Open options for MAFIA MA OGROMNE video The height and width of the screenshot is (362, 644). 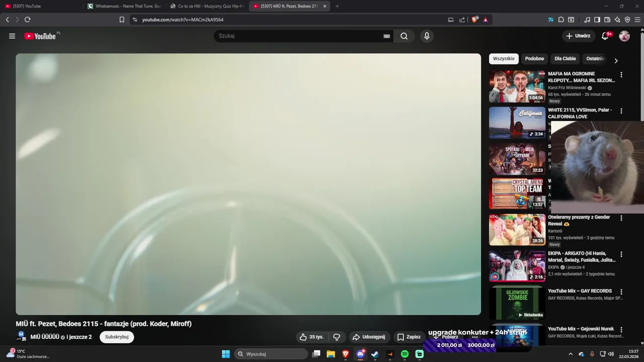tap(621, 74)
